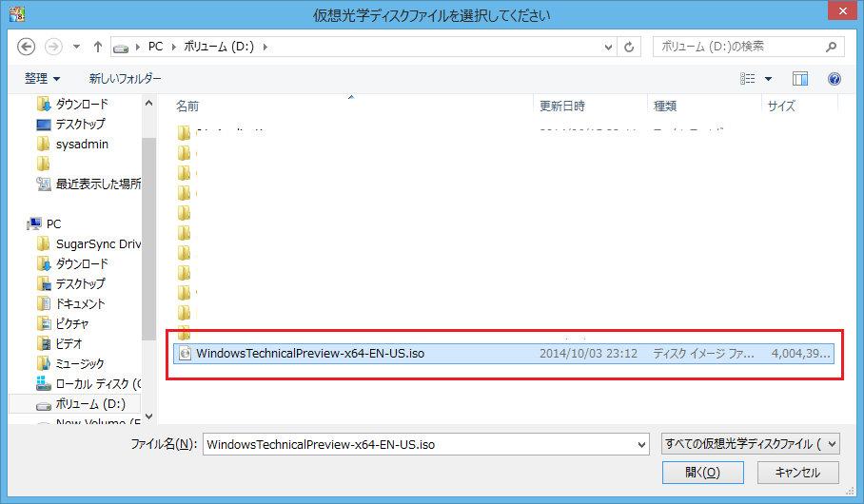Click the search magnifier icon
This screenshot has height=504, width=864.
click(831, 47)
